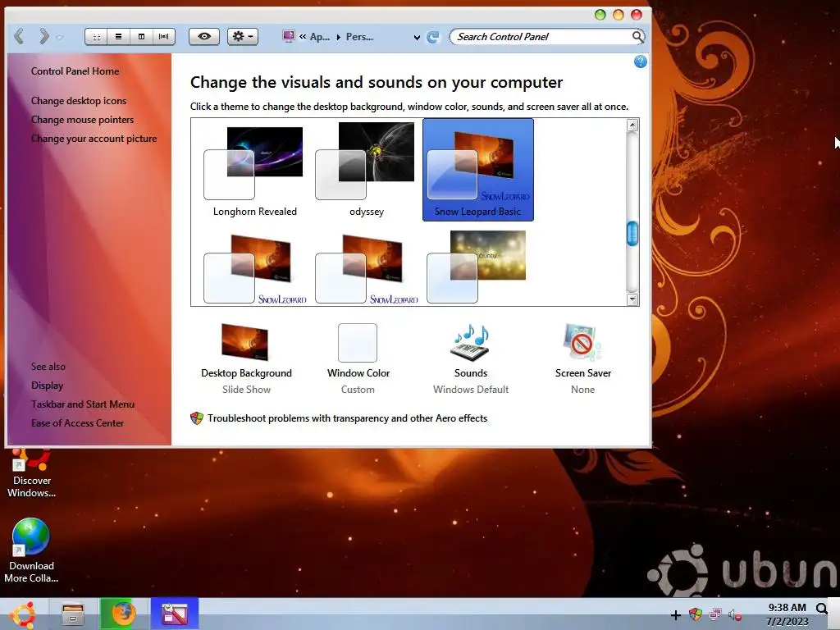Open the recent pages dropdown beside forward arrow
840x630 pixels.
coord(59,38)
